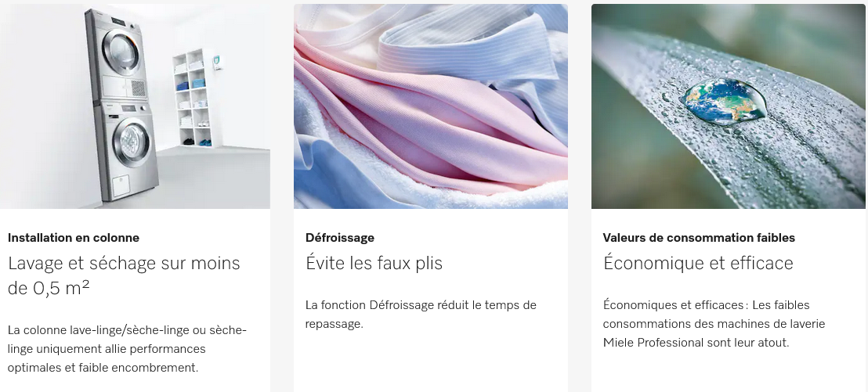Select the 'Économique et efficace' heading
This screenshot has height=392, width=868.
(x=698, y=263)
